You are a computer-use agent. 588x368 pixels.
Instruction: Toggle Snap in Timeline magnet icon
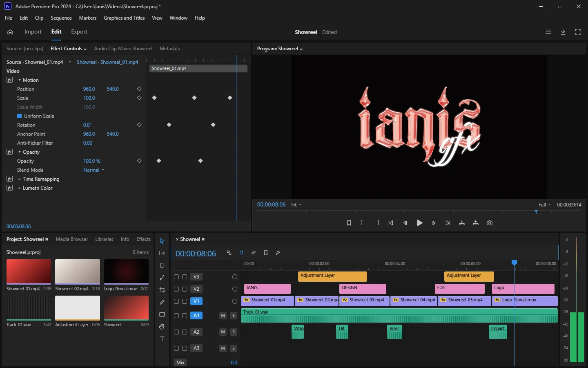point(241,253)
